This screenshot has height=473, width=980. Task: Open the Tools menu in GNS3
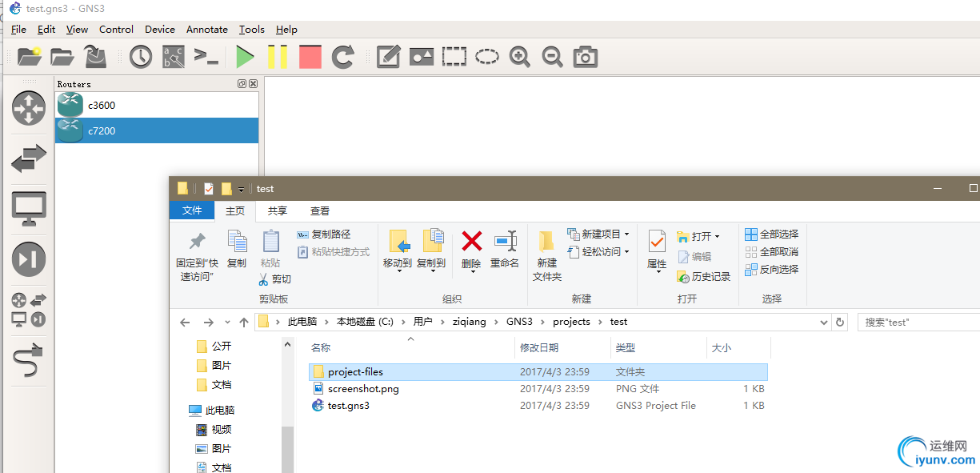[252, 29]
